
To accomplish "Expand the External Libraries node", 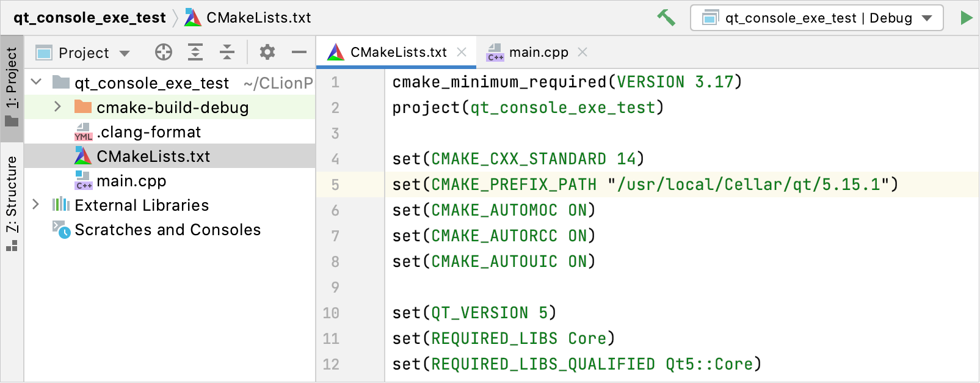I will (x=36, y=205).
